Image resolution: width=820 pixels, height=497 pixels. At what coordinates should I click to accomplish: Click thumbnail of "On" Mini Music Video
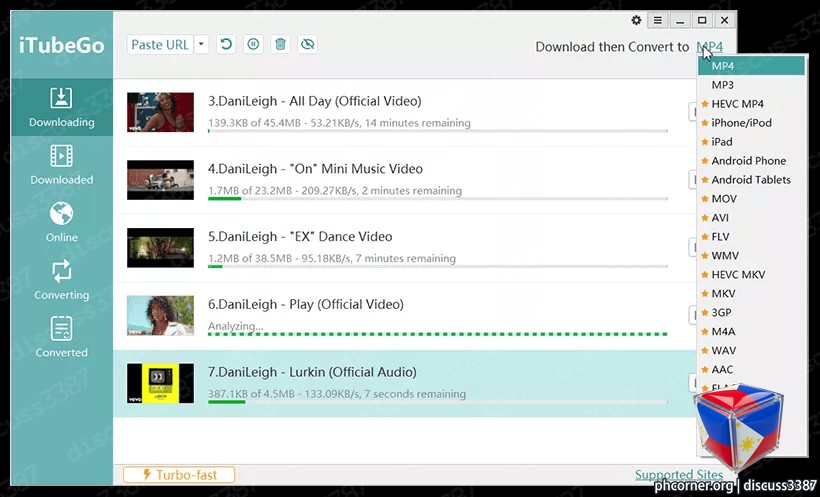click(x=161, y=180)
